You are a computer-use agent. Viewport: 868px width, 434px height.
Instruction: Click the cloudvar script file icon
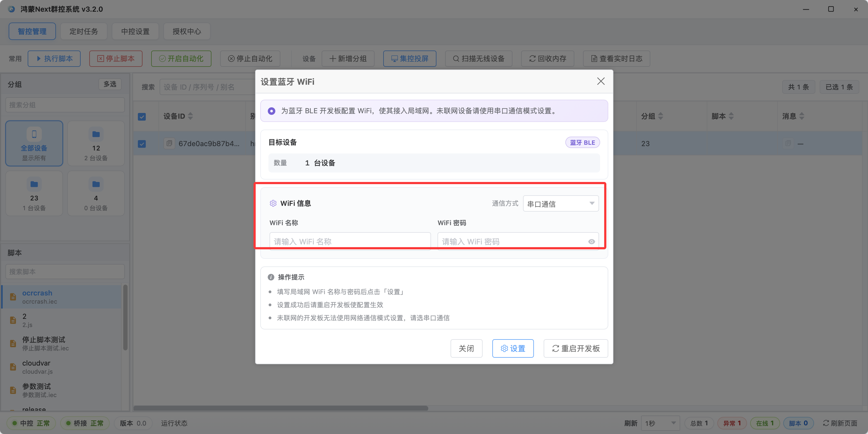tap(13, 367)
